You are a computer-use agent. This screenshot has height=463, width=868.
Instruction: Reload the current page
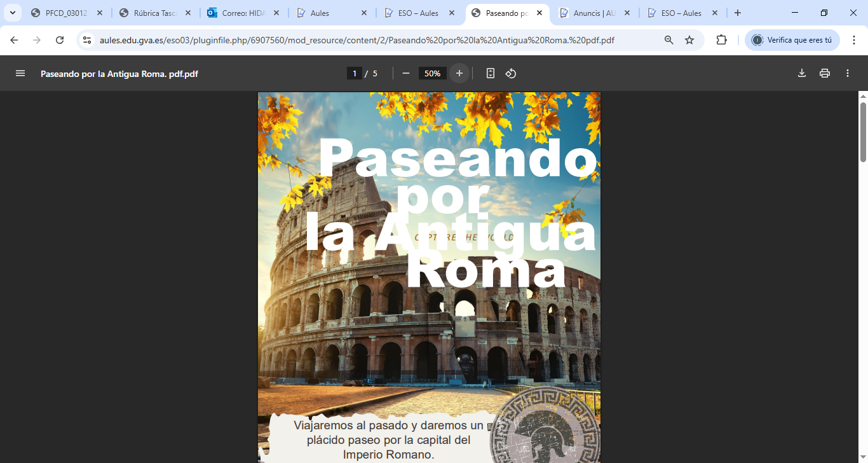click(x=60, y=40)
